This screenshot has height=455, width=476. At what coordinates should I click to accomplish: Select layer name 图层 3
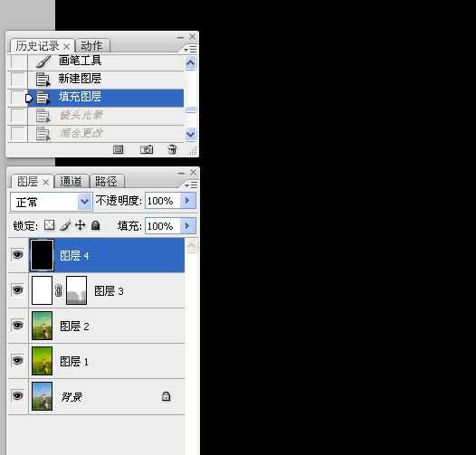(109, 290)
